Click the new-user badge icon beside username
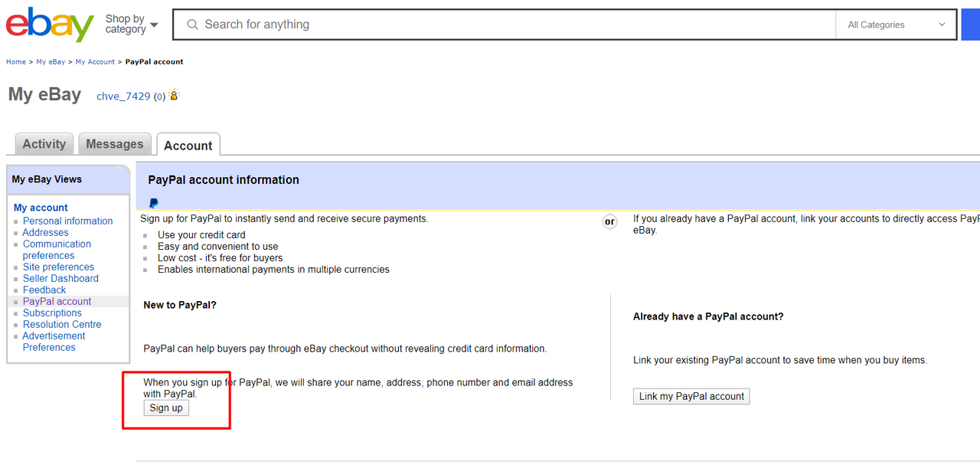Screen dimensions: 980x462 coord(175,96)
